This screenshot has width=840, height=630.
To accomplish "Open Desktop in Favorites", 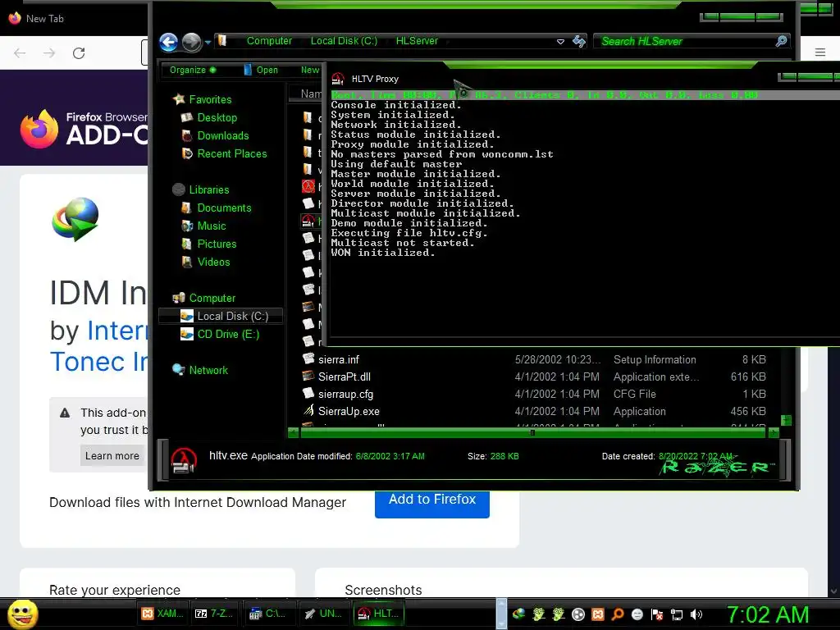I will (217, 117).
